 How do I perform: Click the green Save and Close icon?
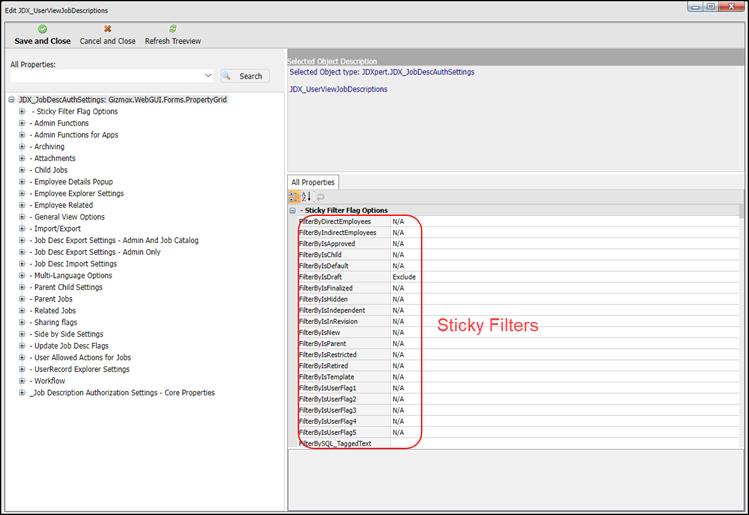point(43,29)
